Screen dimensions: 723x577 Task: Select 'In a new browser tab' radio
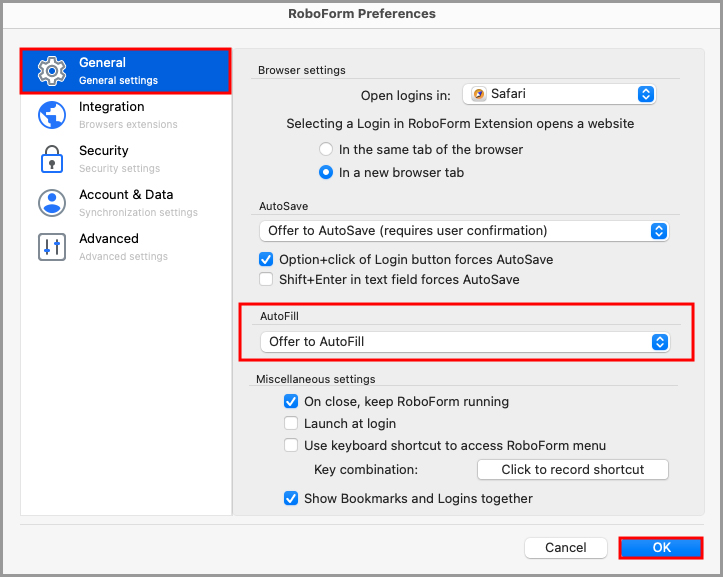[x=326, y=173]
